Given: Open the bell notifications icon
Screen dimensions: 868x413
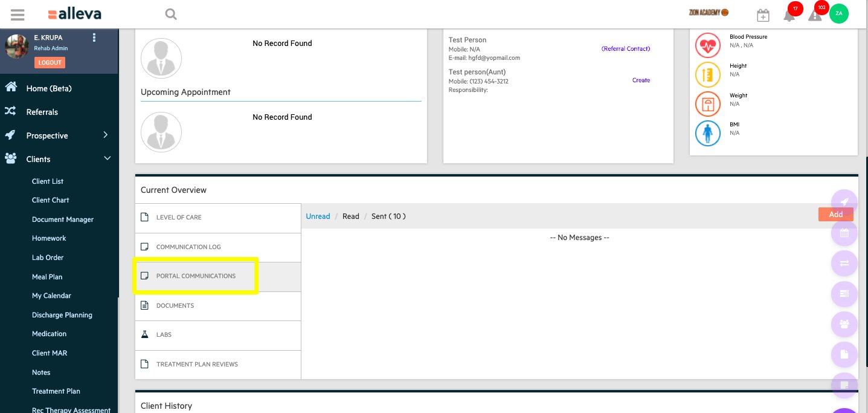Looking at the screenshot, I should tap(789, 16).
